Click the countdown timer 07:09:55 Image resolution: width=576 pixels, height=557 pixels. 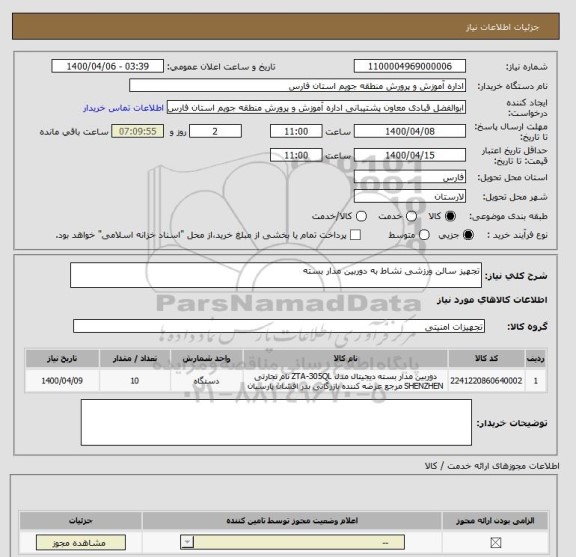coord(137,131)
